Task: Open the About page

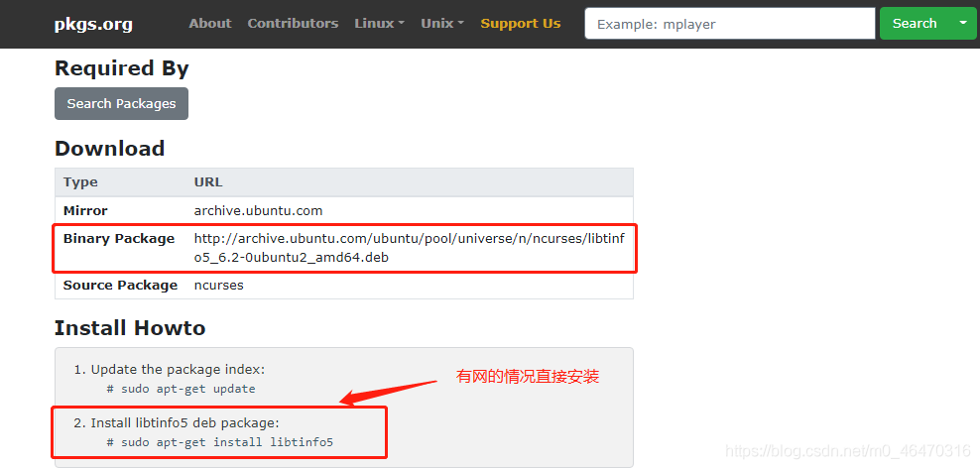Action: pyautogui.click(x=209, y=24)
